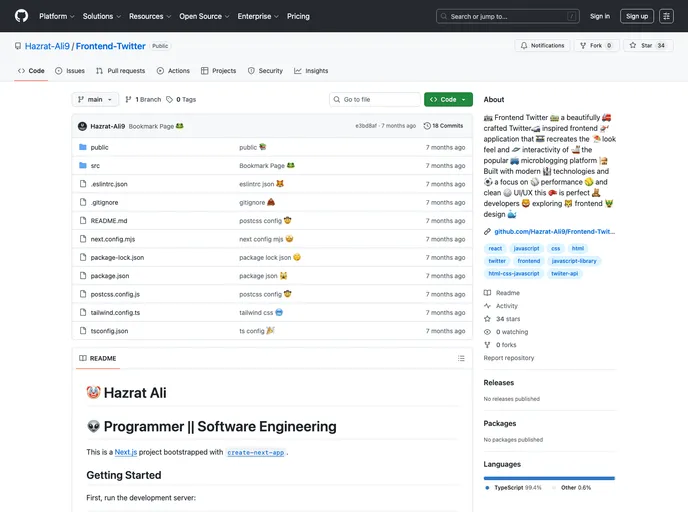Switch to the Actions tab
The width and height of the screenshot is (688, 512).
(173, 71)
